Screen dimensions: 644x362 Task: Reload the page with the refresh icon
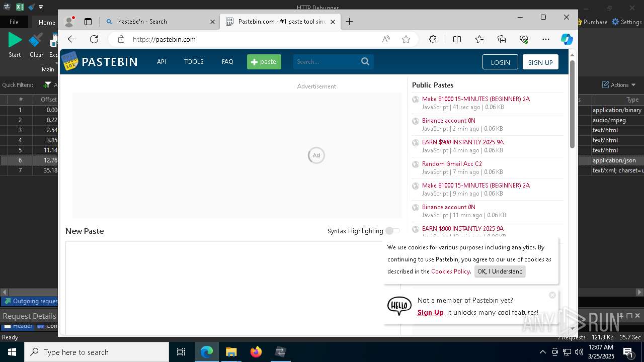coord(94,39)
